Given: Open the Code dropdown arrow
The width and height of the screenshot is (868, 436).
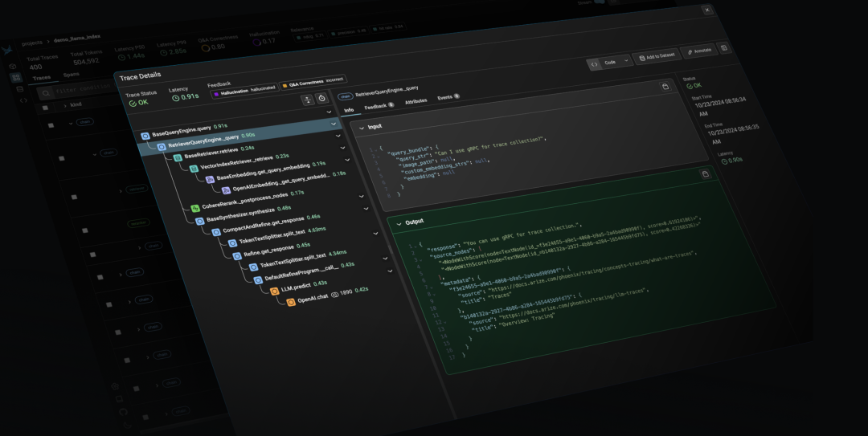Looking at the screenshot, I should point(626,61).
